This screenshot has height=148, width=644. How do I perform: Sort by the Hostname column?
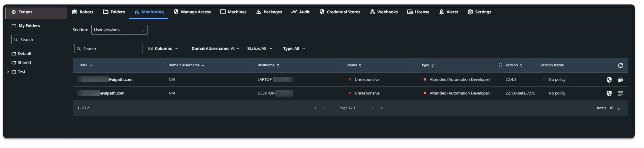[x=268, y=65]
